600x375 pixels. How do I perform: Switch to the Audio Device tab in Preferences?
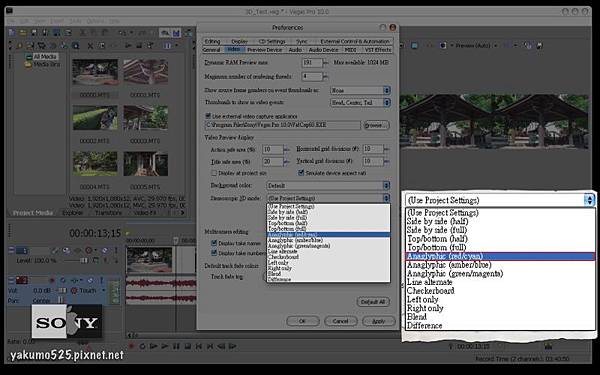tap(323, 50)
